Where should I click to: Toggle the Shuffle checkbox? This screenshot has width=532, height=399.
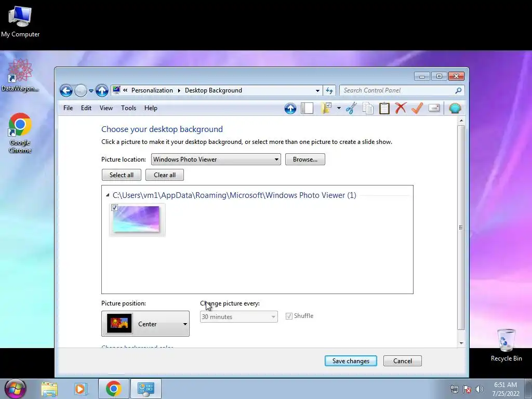coord(289,316)
